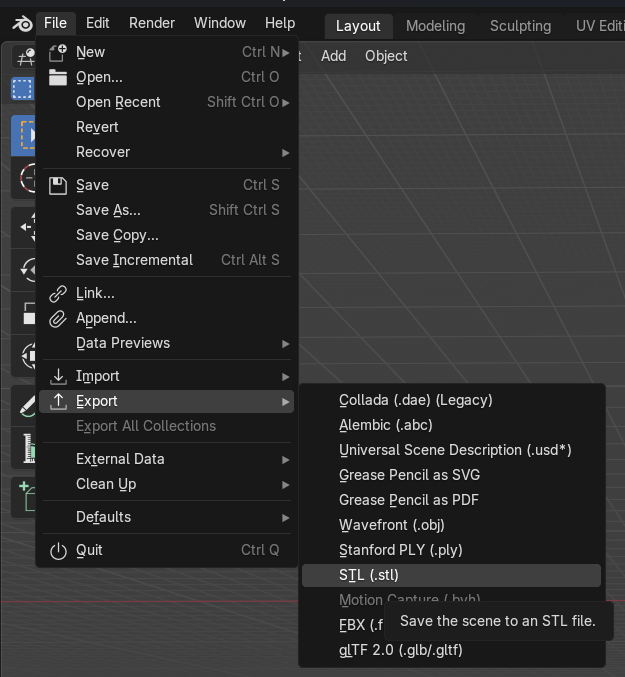625x677 pixels.
Task: Export as STL (.stl)
Action: click(451, 576)
